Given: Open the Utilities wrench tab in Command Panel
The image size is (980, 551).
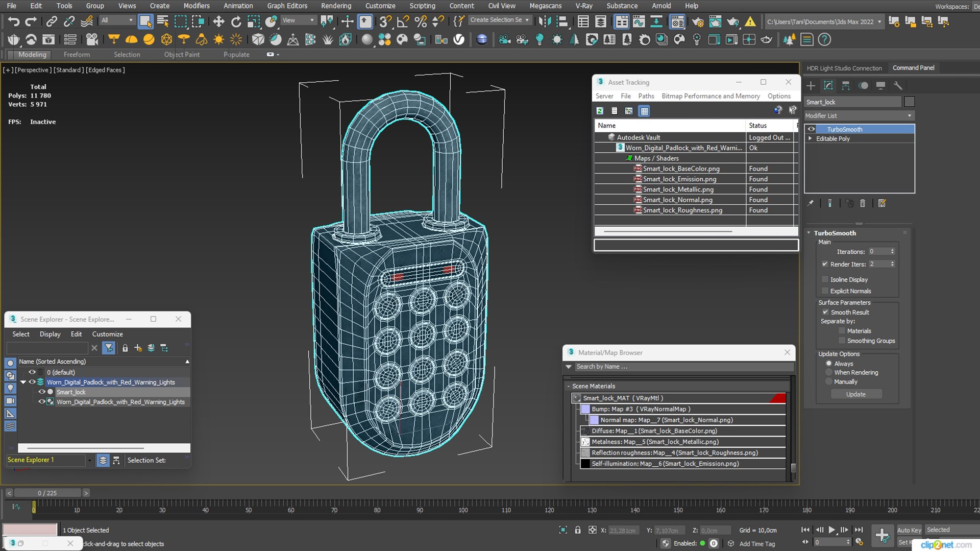Looking at the screenshot, I should coord(898,86).
